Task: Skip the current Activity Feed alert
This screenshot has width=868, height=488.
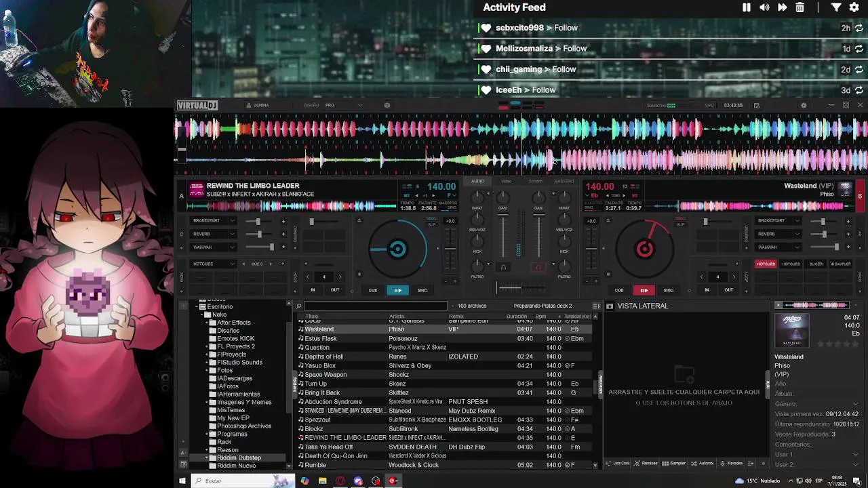Action: [782, 7]
